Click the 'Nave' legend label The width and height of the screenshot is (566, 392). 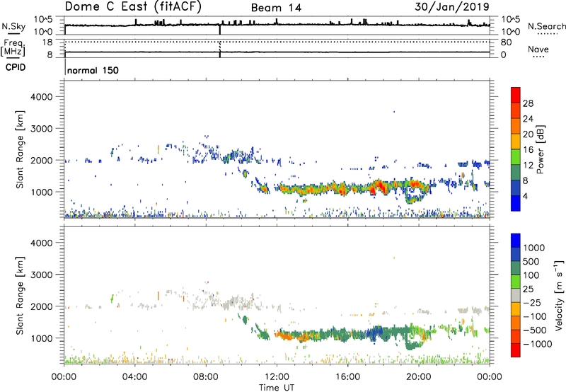[538, 50]
